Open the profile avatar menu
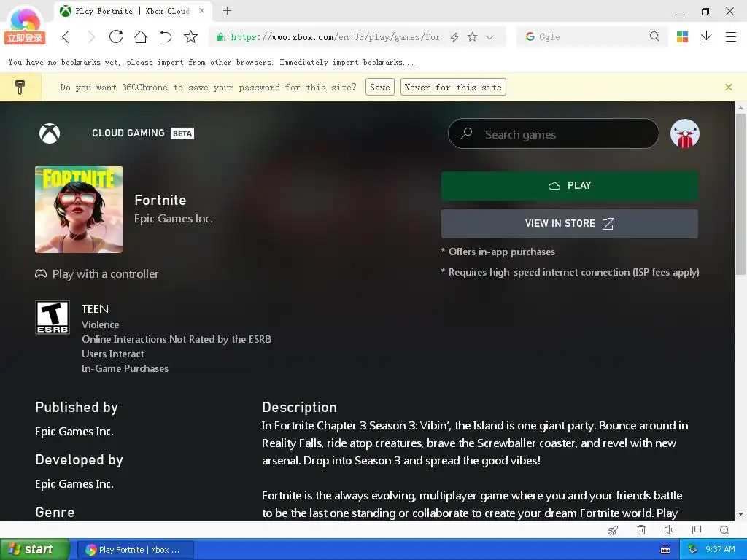Image resolution: width=747 pixels, height=560 pixels. (684, 133)
